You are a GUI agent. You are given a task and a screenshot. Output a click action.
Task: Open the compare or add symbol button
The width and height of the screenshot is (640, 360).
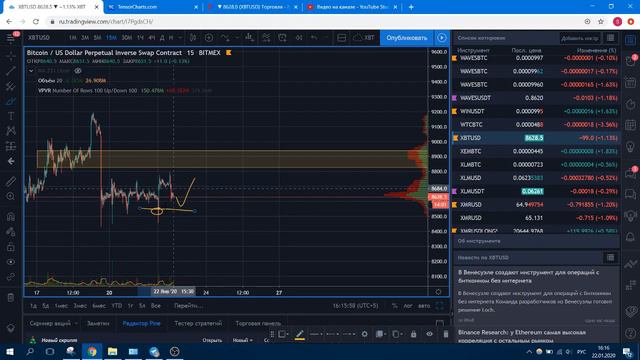[209, 38]
